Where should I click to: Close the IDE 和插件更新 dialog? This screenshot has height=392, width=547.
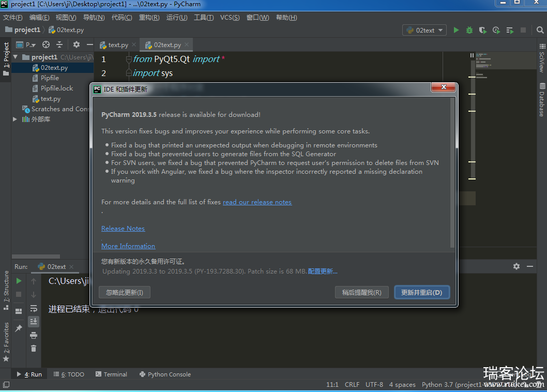point(444,87)
